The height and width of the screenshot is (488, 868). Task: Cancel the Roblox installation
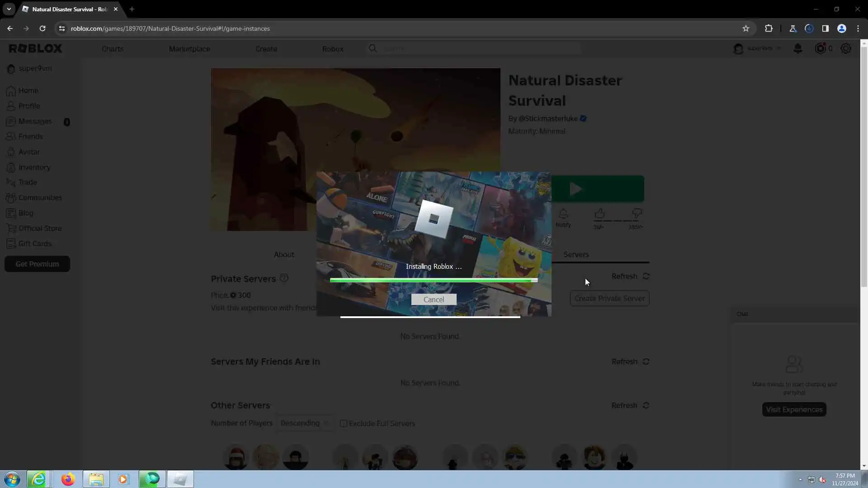434,300
